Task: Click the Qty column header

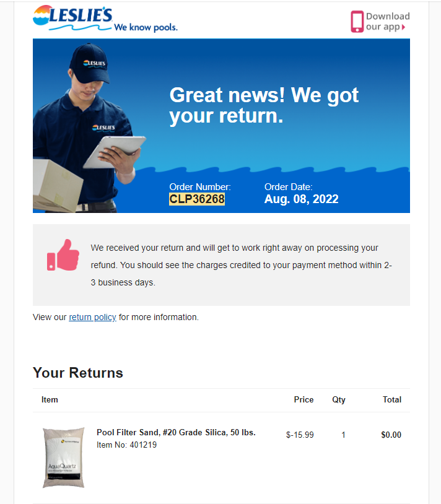Action: point(338,400)
